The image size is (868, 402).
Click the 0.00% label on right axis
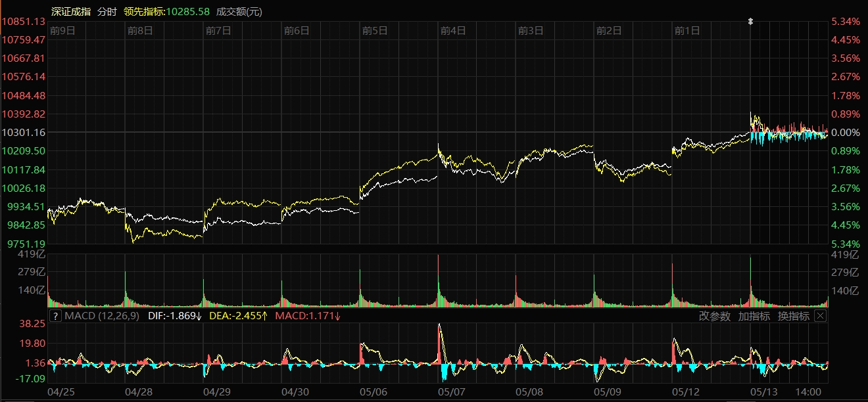[846, 133]
